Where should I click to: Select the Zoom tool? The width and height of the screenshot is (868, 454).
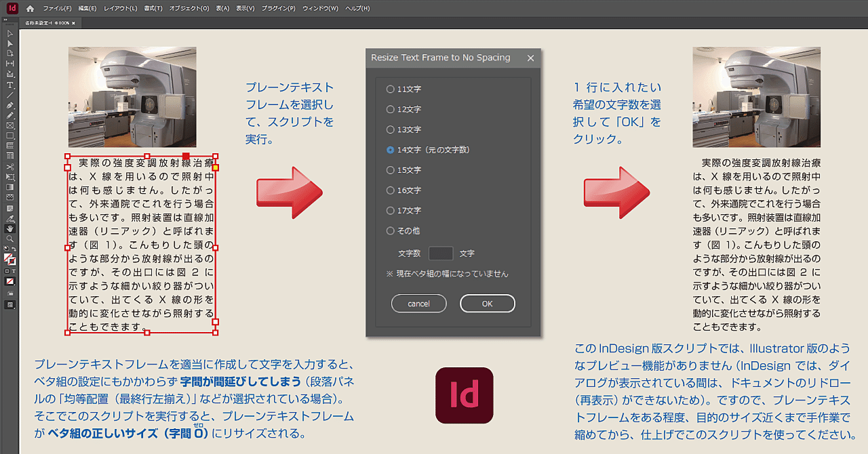tap(9, 239)
